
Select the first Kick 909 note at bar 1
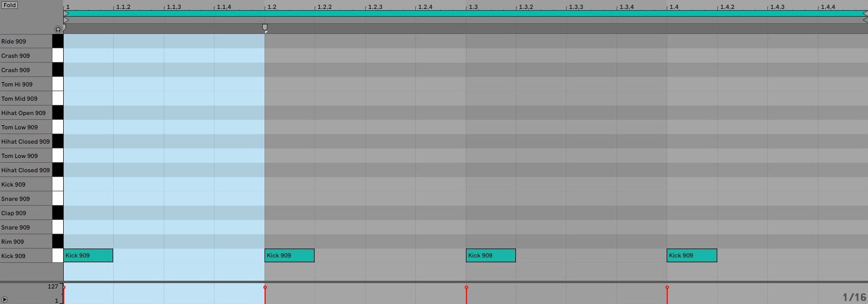(88, 256)
